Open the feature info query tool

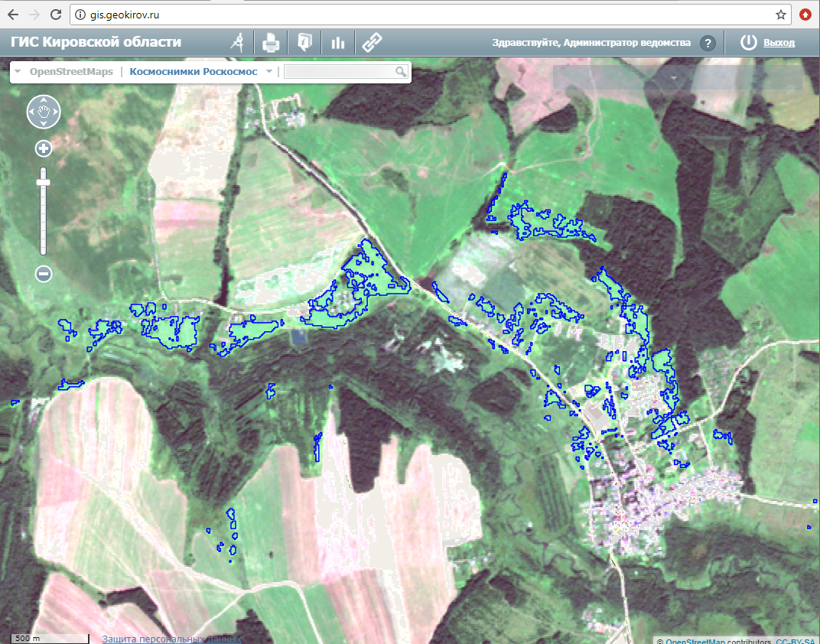tap(304, 43)
